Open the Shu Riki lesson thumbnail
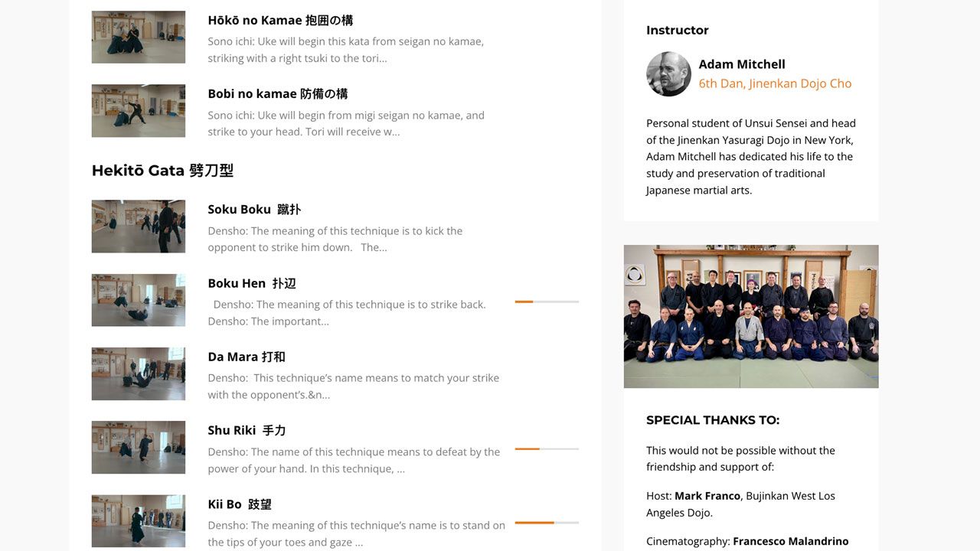980x551 pixels. click(x=139, y=448)
